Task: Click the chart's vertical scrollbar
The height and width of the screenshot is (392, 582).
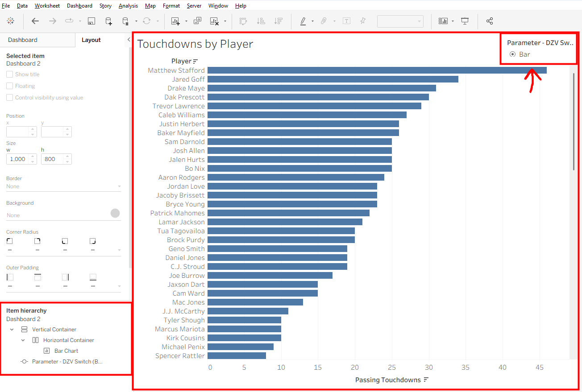Action: coord(574,121)
